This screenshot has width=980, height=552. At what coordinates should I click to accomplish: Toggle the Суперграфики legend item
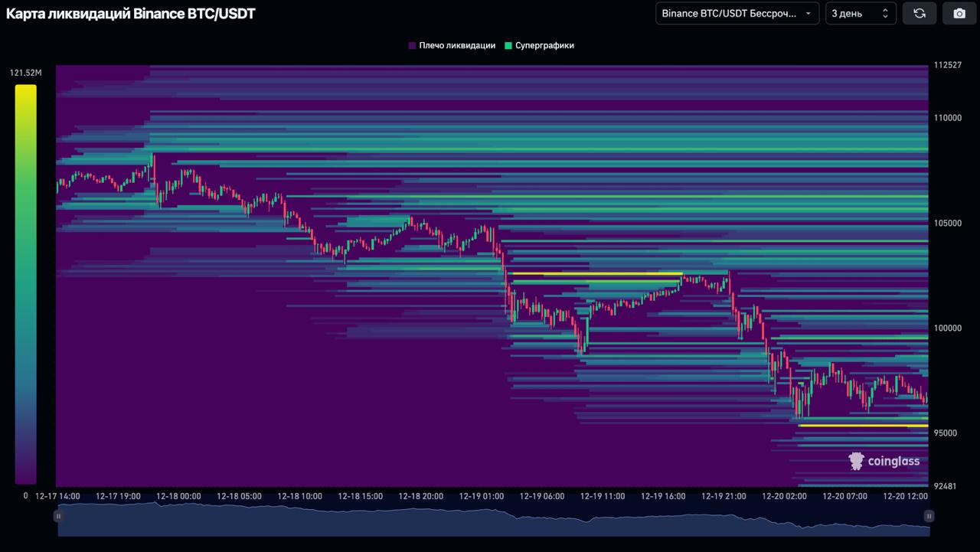pos(539,46)
